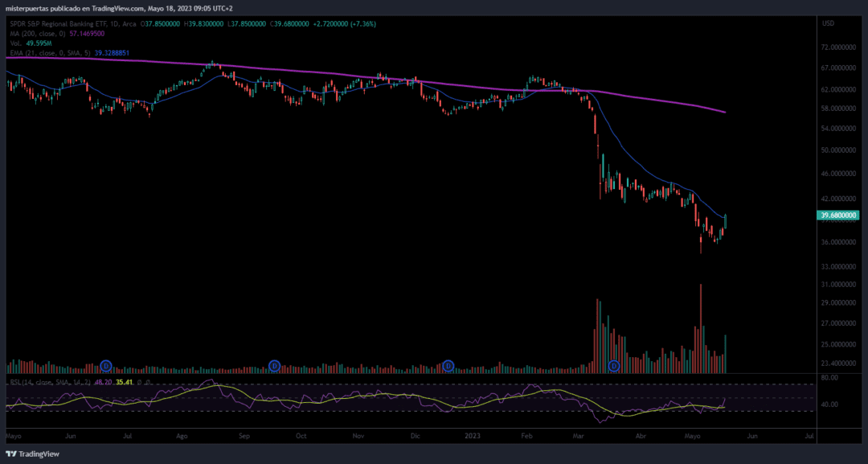Click the Vol 49.595M volume legend
Screen dimensions: 868x464
(x=31, y=43)
